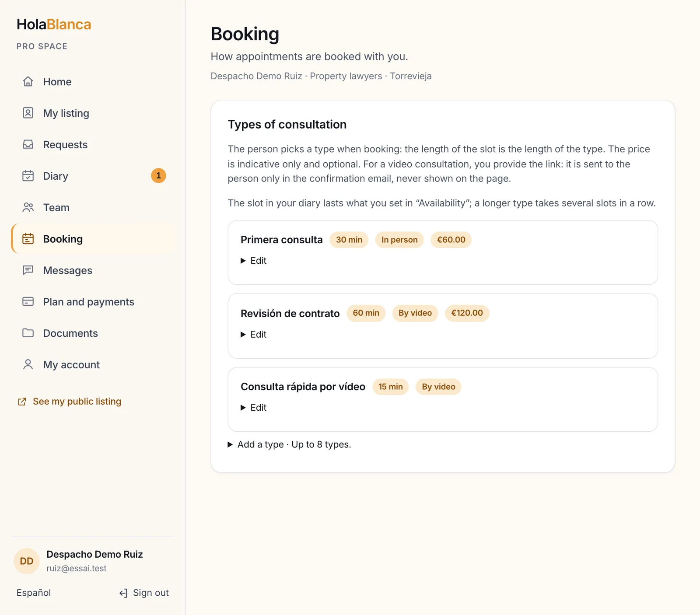Screen dimensions: 700x615
Task: Click the Booking calendar icon
Action: point(28,239)
